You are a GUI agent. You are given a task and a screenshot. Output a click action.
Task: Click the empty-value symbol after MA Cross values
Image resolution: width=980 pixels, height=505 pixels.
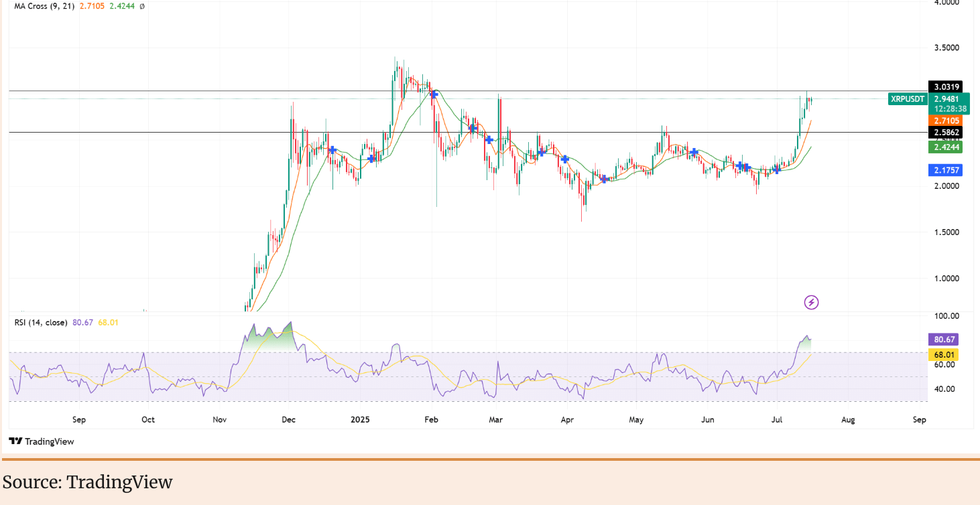point(142,6)
